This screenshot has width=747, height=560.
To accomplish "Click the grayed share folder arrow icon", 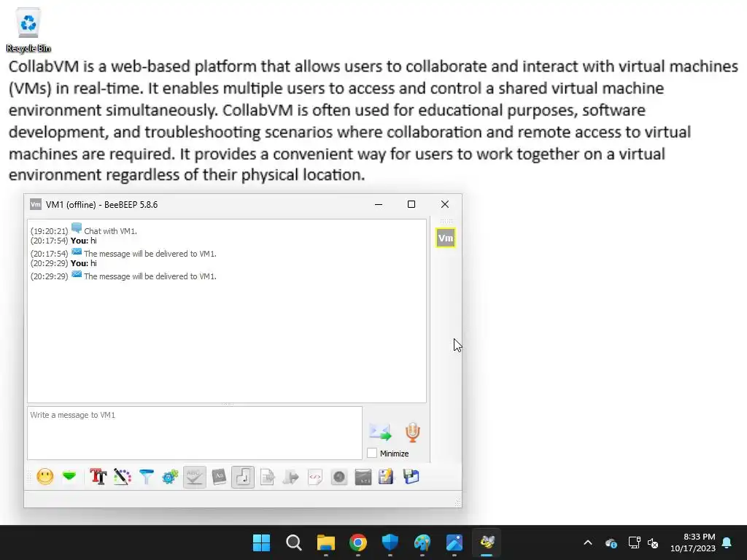I will pyautogui.click(x=290, y=477).
